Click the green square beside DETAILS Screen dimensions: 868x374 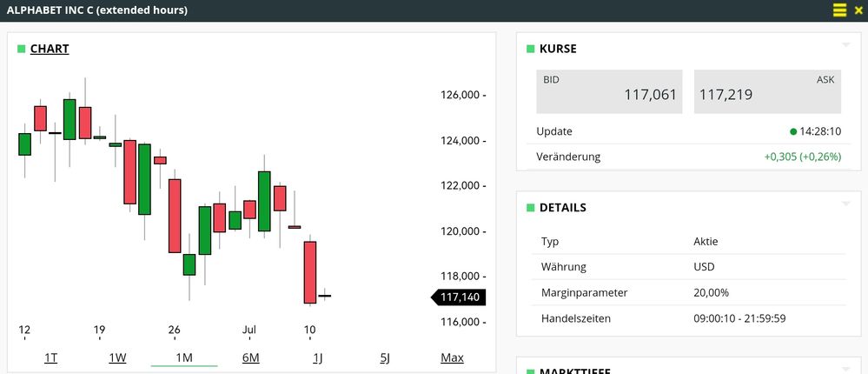pos(531,208)
